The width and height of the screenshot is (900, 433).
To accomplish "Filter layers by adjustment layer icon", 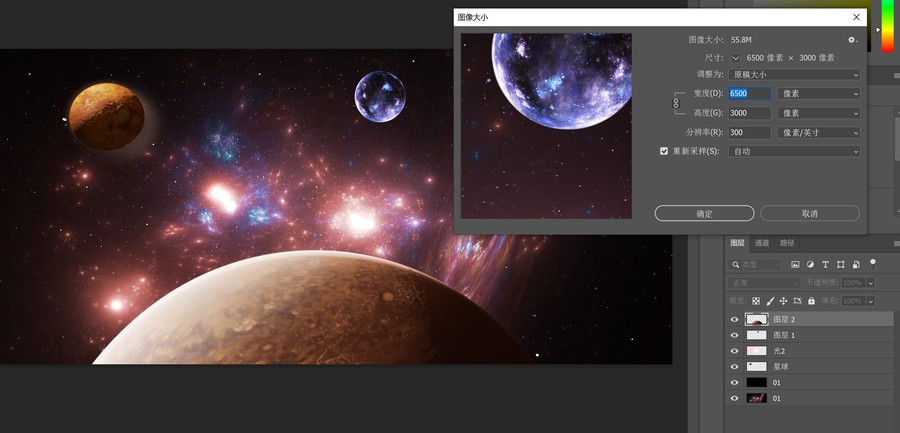I will click(x=810, y=265).
